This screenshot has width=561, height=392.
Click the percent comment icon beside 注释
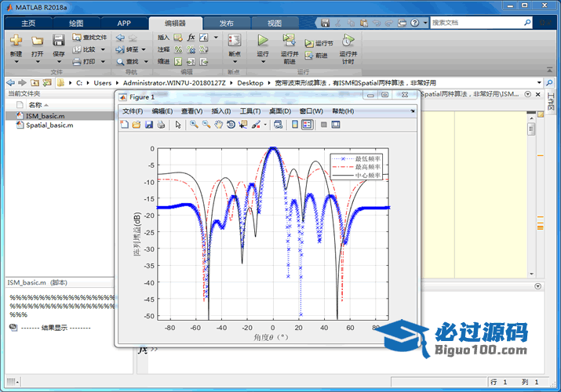(x=178, y=49)
